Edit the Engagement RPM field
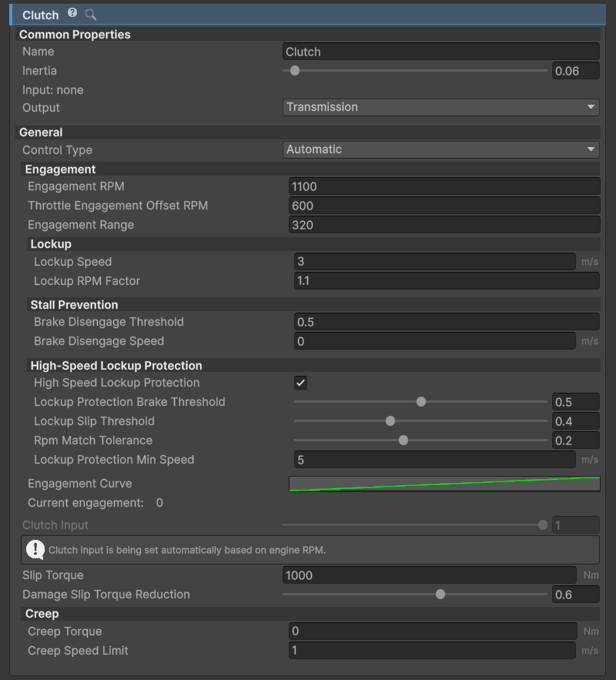This screenshot has height=680, width=616. (444, 186)
